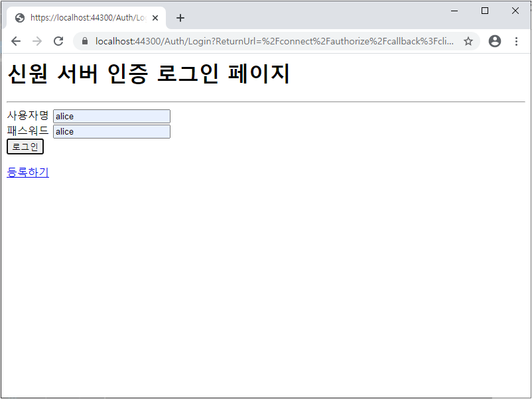This screenshot has height=399, width=532.
Task: Select the localhost:44300/Auth/Login tab
Action: point(86,18)
